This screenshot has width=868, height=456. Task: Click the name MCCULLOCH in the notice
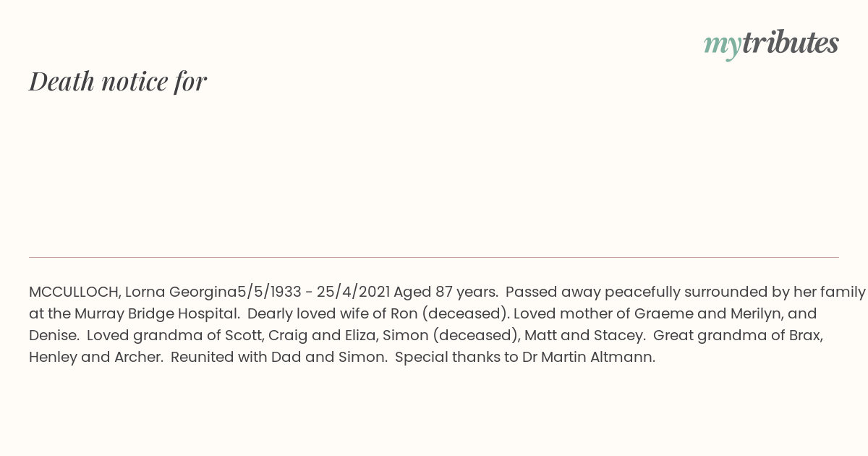click(75, 292)
